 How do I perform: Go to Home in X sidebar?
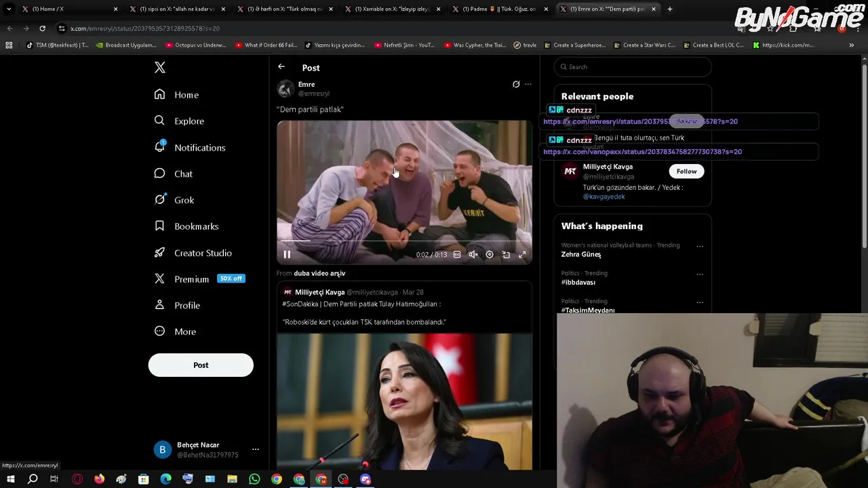176,95
